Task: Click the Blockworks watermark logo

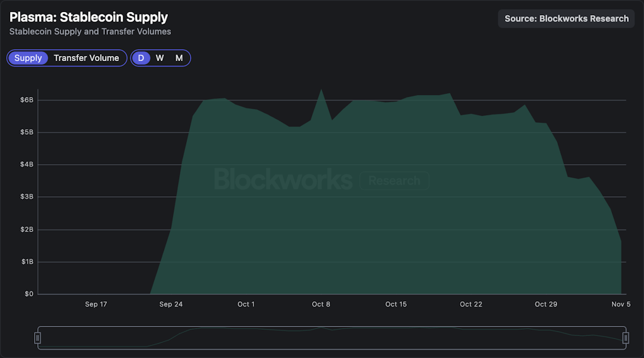Action: [x=283, y=181]
